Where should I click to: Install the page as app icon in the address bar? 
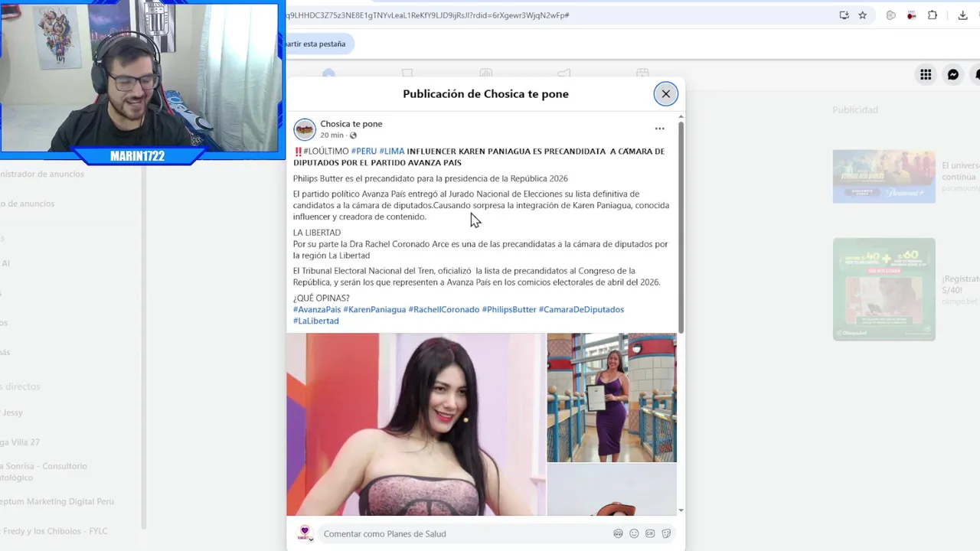(844, 15)
